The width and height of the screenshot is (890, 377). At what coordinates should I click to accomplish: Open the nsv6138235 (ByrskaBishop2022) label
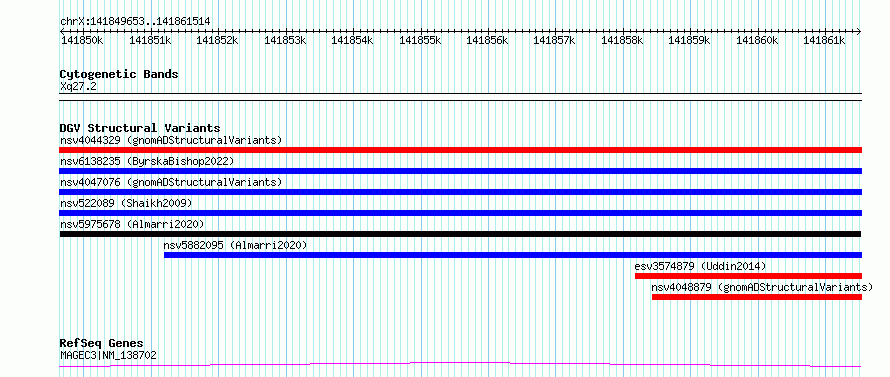(x=147, y=161)
